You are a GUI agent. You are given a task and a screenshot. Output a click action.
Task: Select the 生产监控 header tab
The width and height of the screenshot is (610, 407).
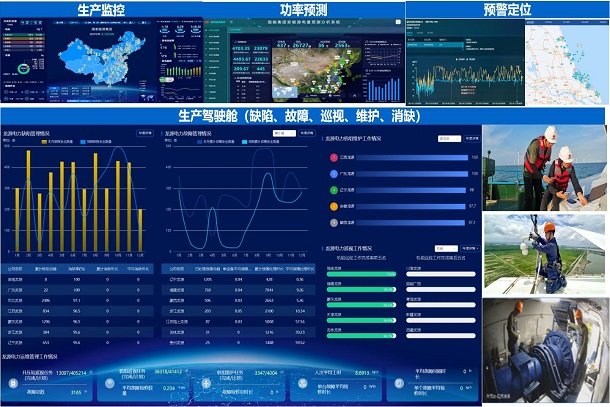101,9
